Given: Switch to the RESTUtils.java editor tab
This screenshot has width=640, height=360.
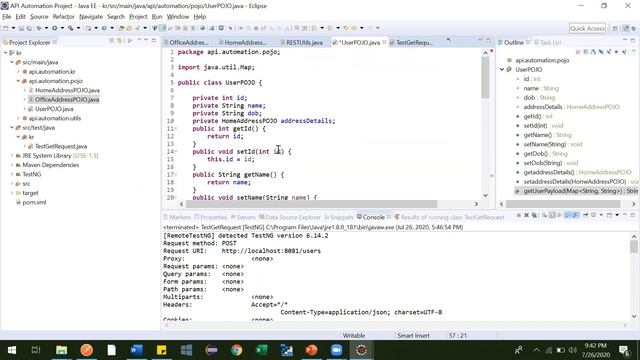Looking at the screenshot, I should [301, 42].
